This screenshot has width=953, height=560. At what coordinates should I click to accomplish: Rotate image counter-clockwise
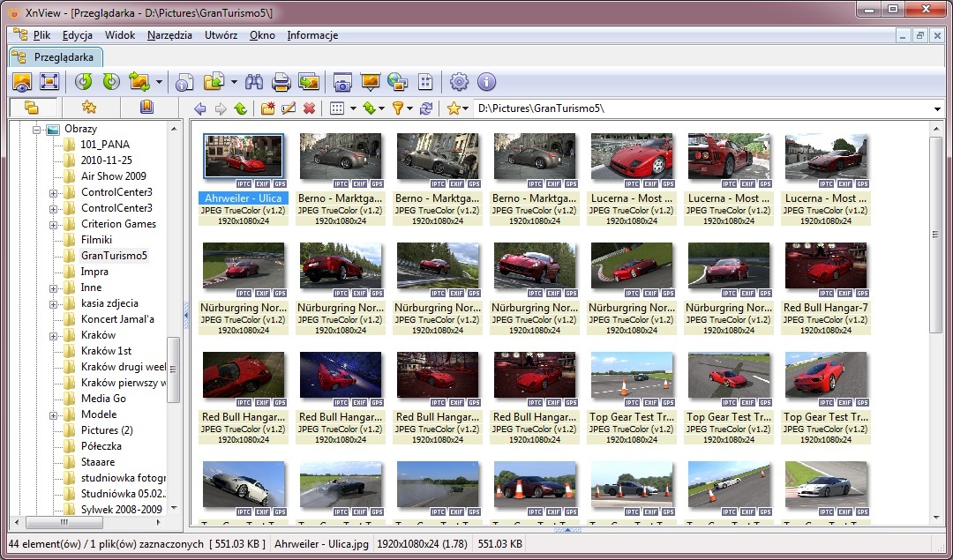click(83, 81)
